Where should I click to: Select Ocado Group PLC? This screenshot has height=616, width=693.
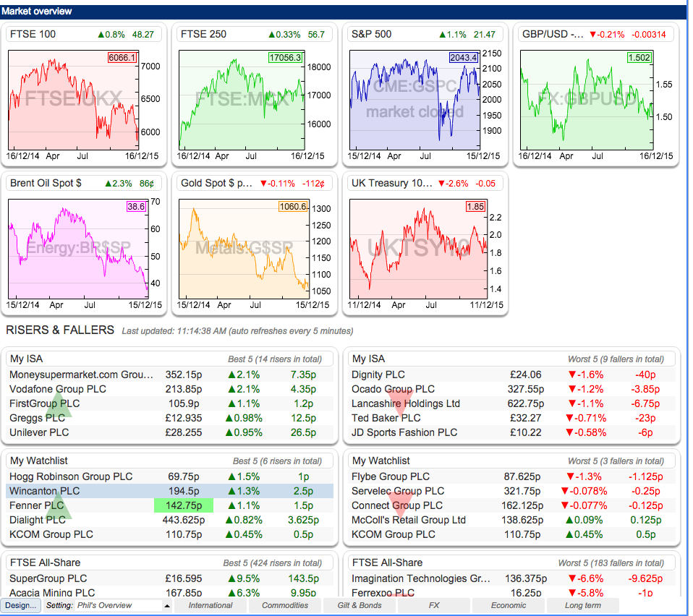393,389
